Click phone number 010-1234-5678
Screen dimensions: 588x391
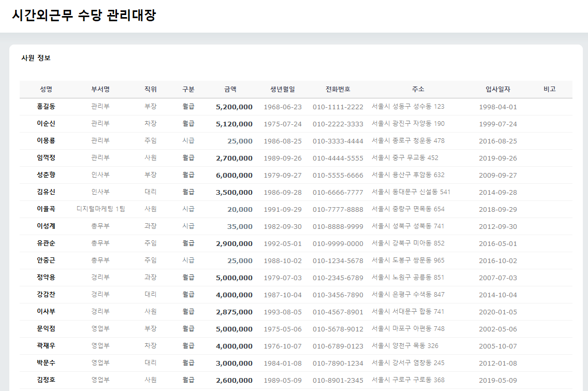[x=338, y=260]
